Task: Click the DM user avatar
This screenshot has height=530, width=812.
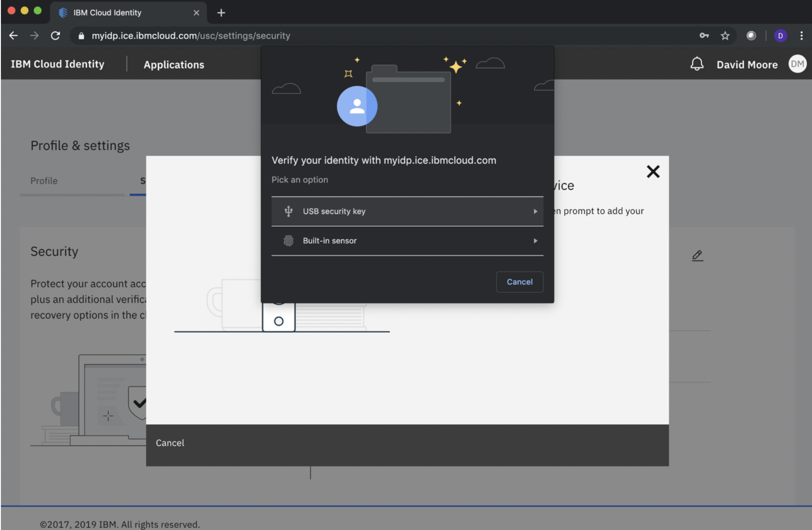Action: tap(797, 64)
